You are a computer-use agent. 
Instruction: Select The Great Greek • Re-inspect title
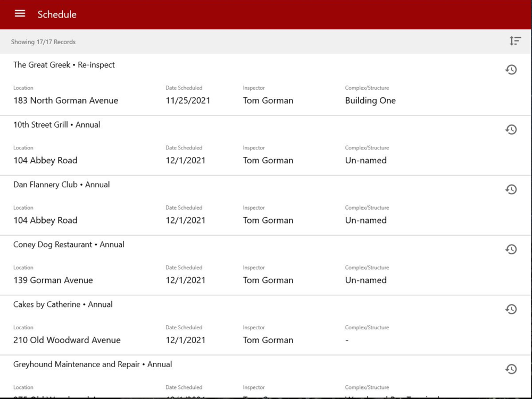pos(64,65)
